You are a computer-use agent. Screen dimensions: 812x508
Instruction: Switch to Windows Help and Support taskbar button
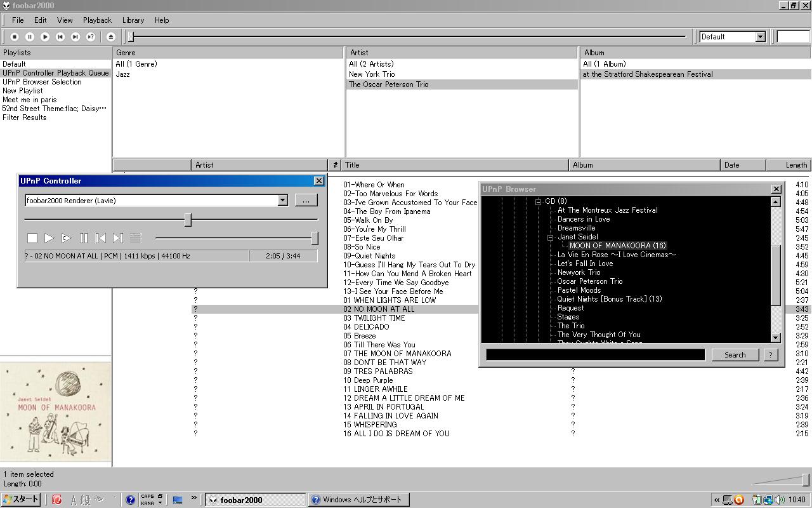[x=358, y=500]
